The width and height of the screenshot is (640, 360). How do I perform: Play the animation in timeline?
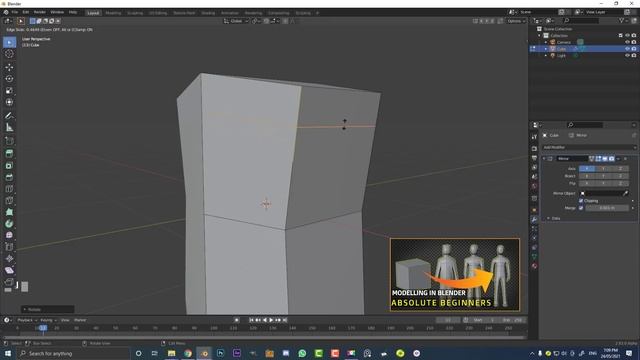coord(271,320)
